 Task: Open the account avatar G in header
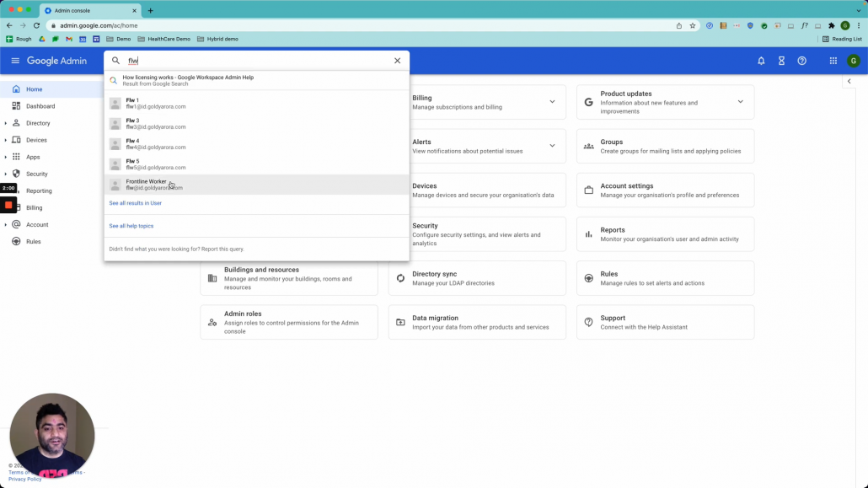[853, 61]
